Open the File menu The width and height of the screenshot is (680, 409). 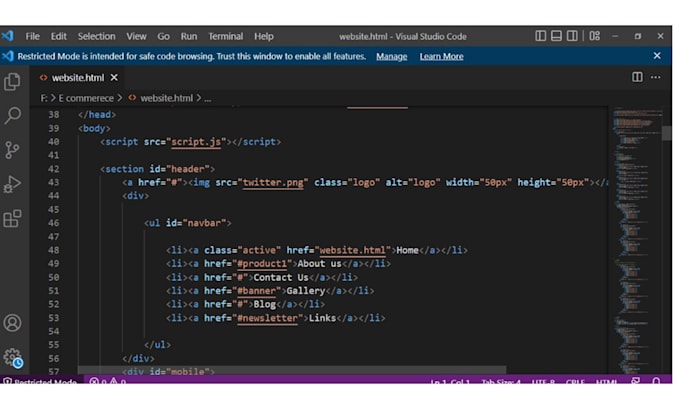click(x=33, y=36)
